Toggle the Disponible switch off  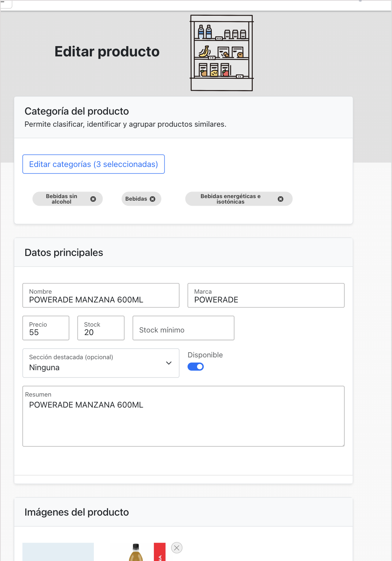196,367
